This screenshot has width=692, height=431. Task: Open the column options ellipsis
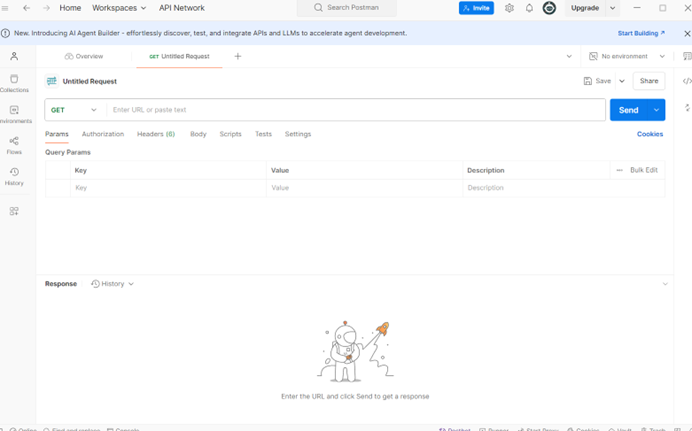tap(620, 170)
